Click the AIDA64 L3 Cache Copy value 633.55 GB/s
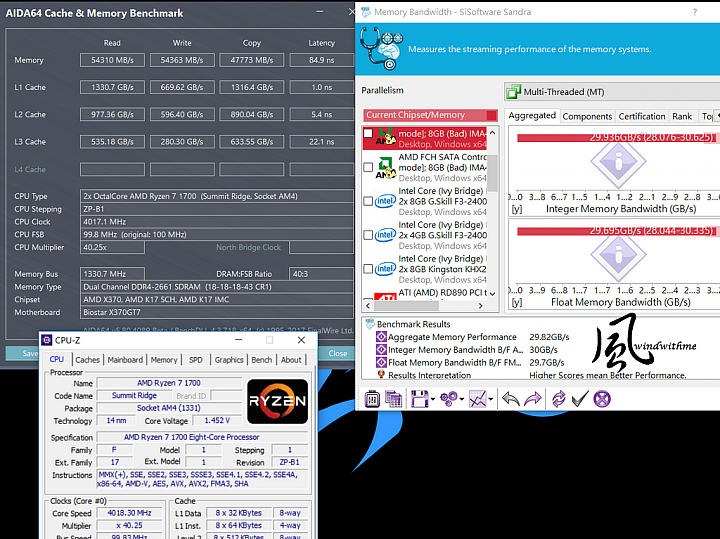The image size is (720, 539). (x=252, y=142)
